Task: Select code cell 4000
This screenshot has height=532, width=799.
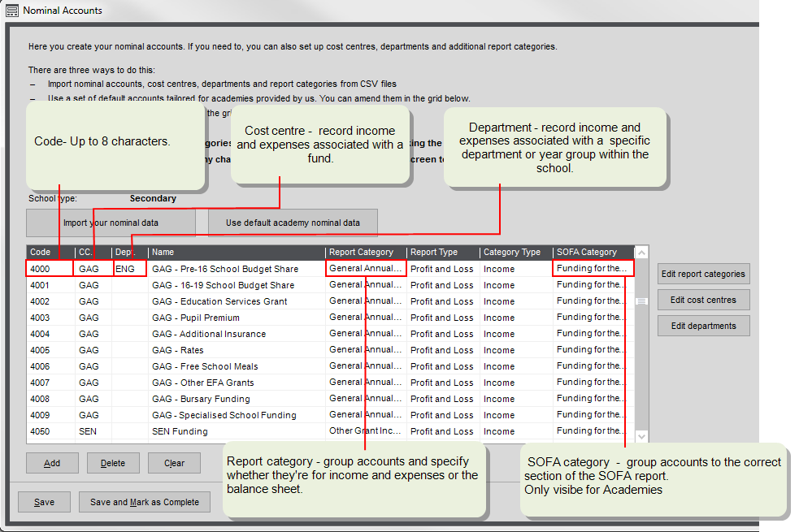Action: [x=50, y=269]
